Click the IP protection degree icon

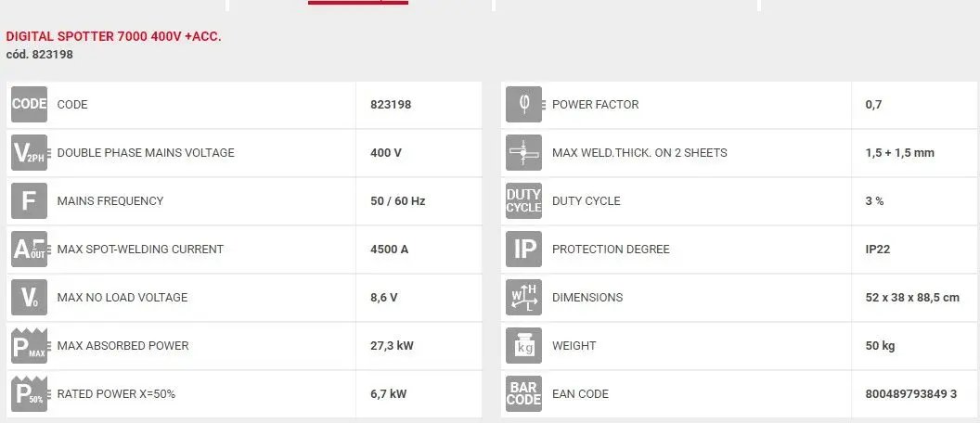[x=523, y=250]
